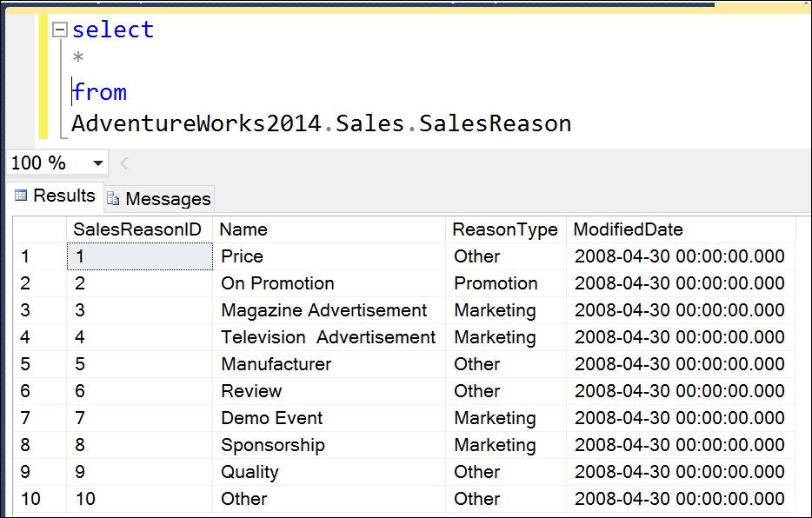This screenshot has height=518, width=812.
Task: Click the Promotion reason type cell
Action: (505, 283)
